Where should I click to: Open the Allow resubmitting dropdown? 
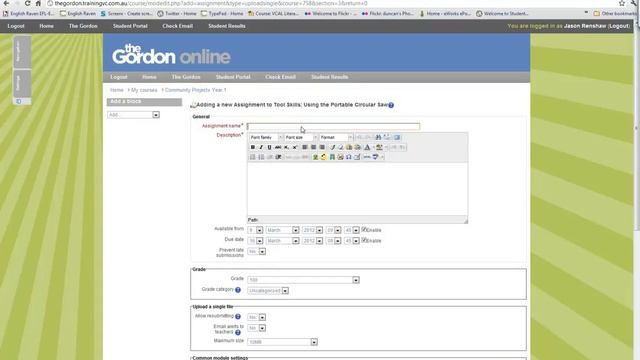coord(257,317)
